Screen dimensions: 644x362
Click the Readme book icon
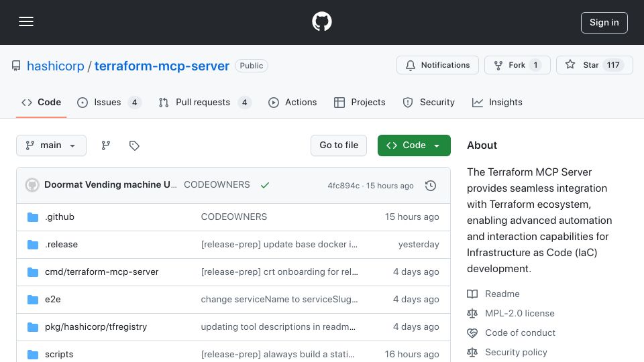472,294
